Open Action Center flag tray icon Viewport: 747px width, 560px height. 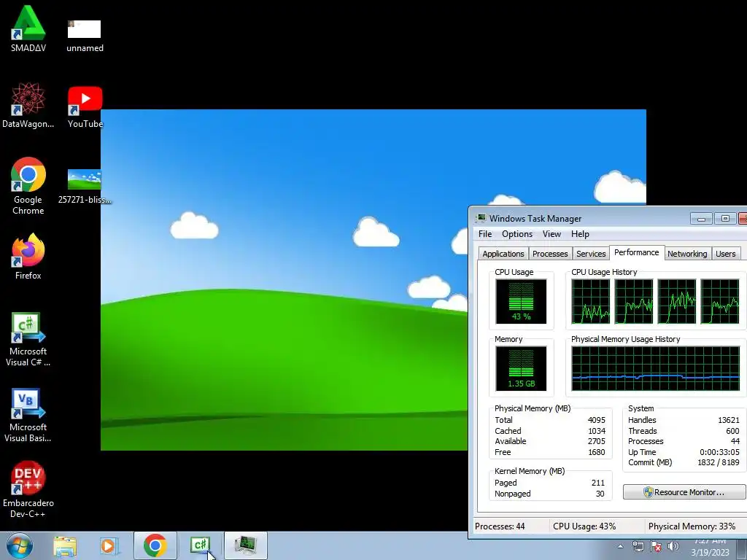click(x=656, y=547)
